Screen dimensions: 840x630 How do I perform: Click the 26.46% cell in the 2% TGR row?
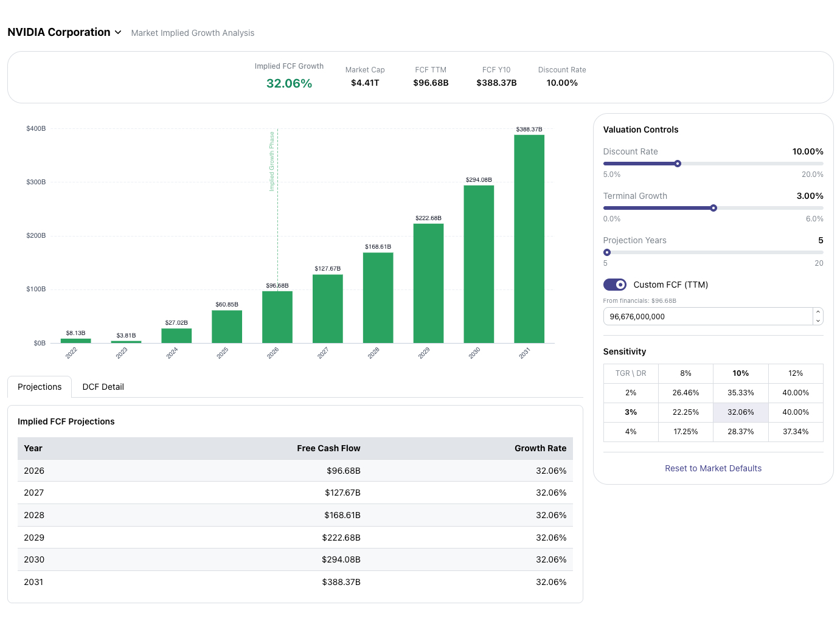tap(686, 393)
